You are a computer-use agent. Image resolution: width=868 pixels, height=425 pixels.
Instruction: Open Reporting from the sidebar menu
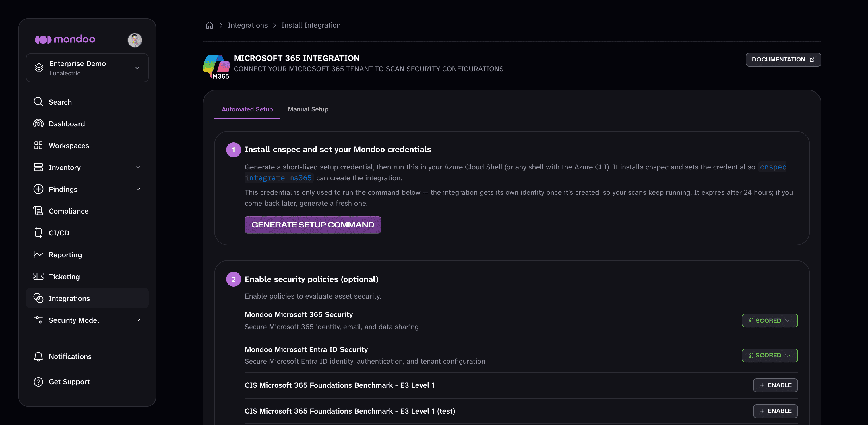pyautogui.click(x=87, y=255)
